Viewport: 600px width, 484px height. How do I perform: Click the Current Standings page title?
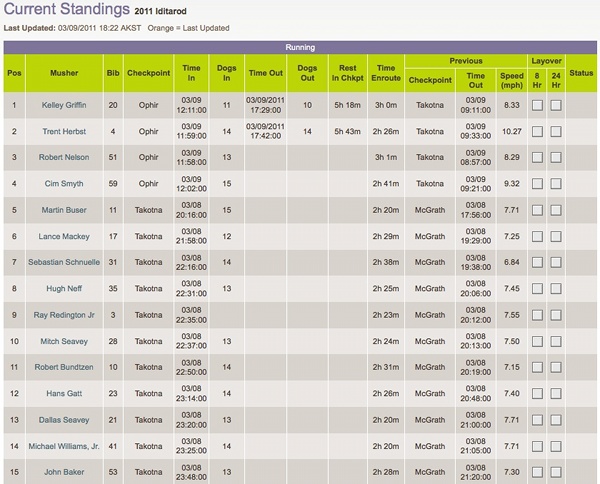click(67, 9)
